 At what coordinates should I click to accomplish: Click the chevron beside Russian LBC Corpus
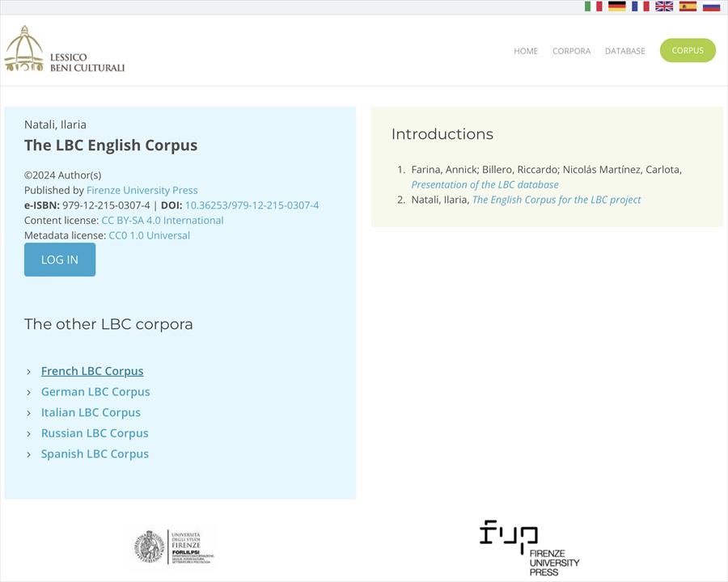coord(29,434)
